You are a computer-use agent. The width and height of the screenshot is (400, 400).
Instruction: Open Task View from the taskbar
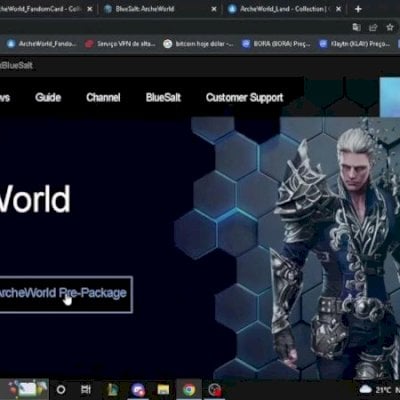[86, 389]
